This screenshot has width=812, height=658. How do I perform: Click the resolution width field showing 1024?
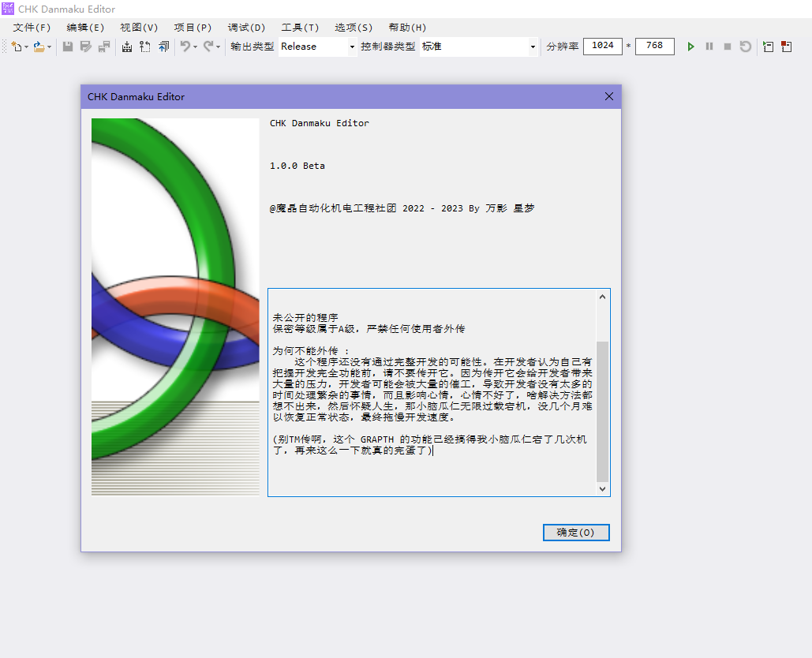click(x=603, y=46)
